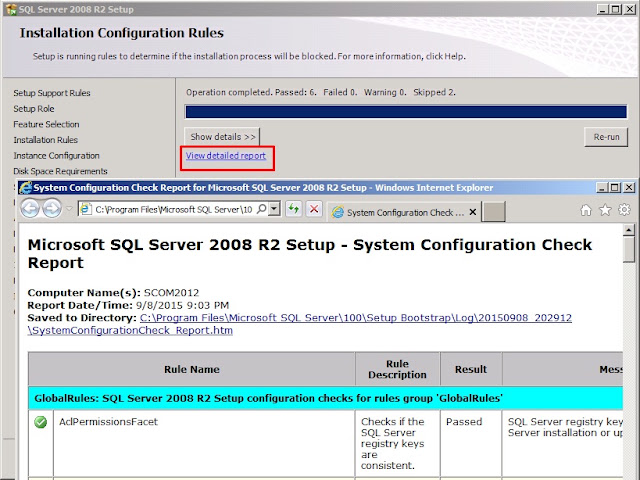Close the Internet Explorer report window

629,188
